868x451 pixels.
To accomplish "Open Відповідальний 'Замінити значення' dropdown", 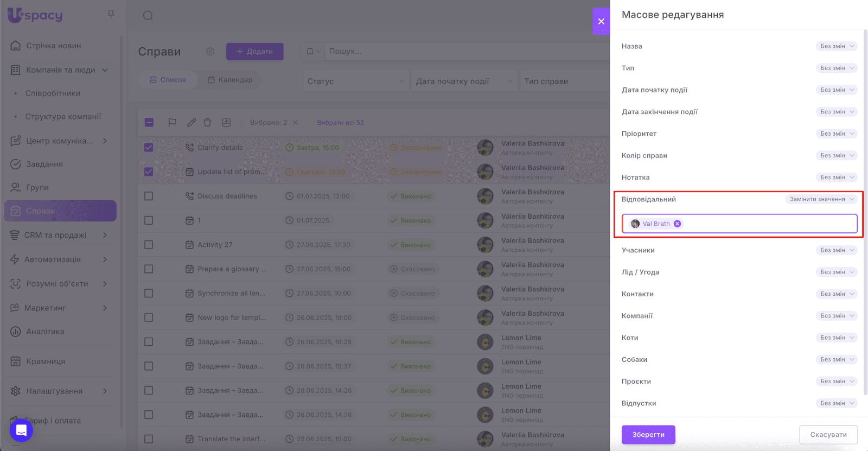I will (x=821, y=199).
